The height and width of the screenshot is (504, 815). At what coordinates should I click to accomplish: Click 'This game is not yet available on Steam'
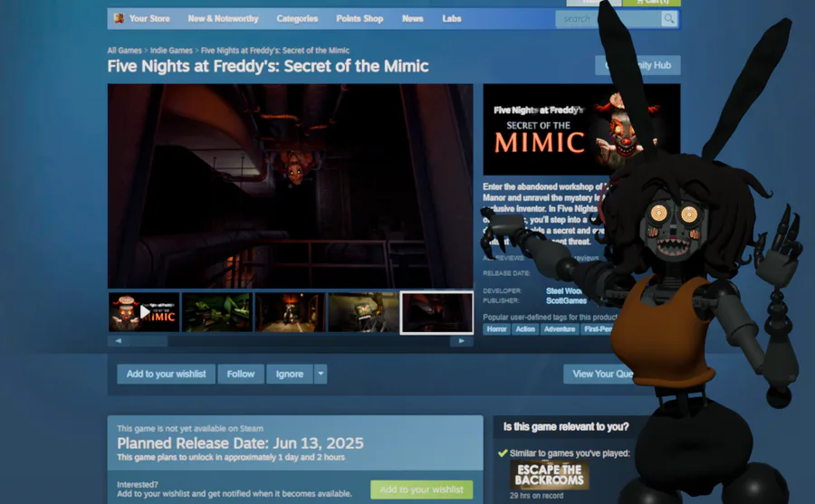190,429
